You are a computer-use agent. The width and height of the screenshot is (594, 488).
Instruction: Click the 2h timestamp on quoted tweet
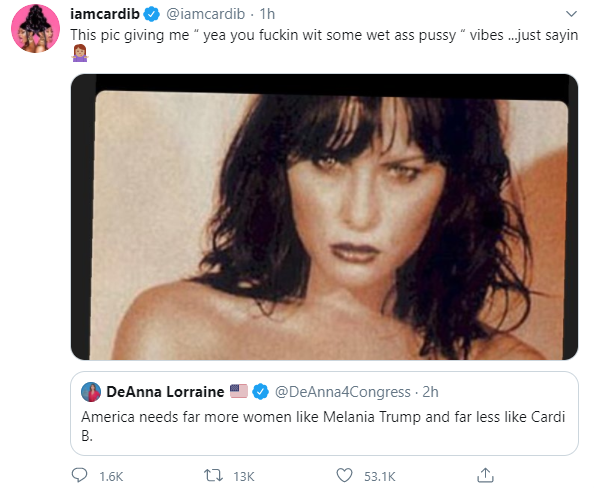pos(430,392)
